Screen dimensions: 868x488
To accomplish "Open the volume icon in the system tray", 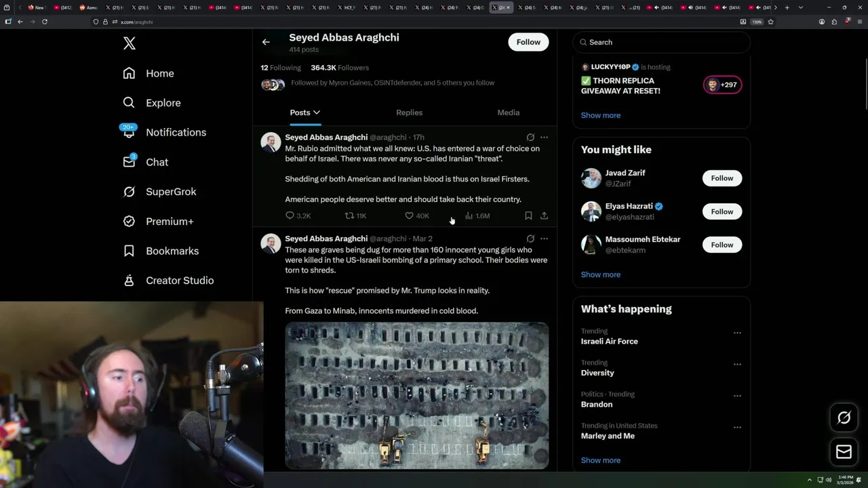I will tap(829, 480).
